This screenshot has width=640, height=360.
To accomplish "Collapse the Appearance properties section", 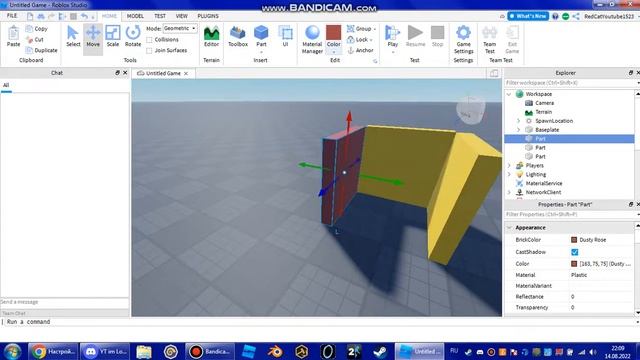I will pos(509,228).
